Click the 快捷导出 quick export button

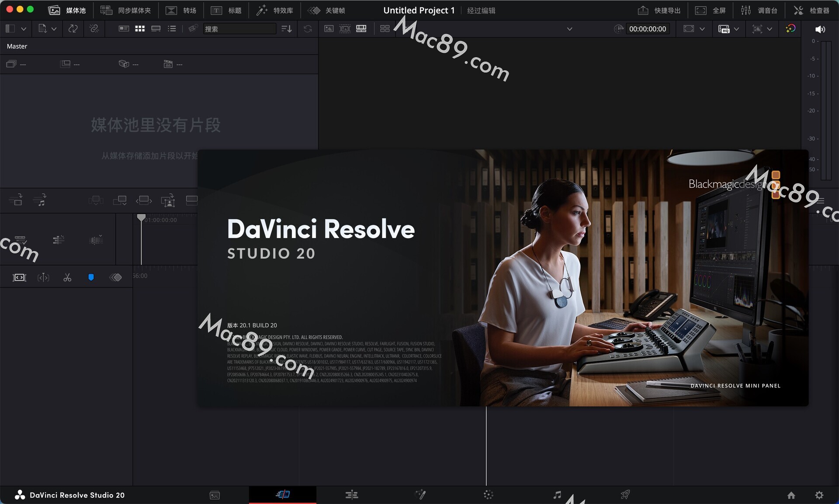click(x=659, y=10)
